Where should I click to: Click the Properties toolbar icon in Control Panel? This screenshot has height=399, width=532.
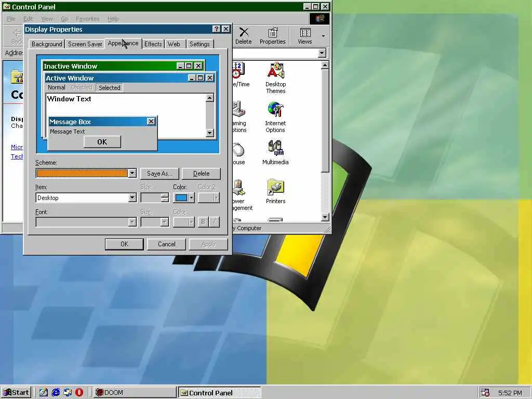(x=272, y=36)
